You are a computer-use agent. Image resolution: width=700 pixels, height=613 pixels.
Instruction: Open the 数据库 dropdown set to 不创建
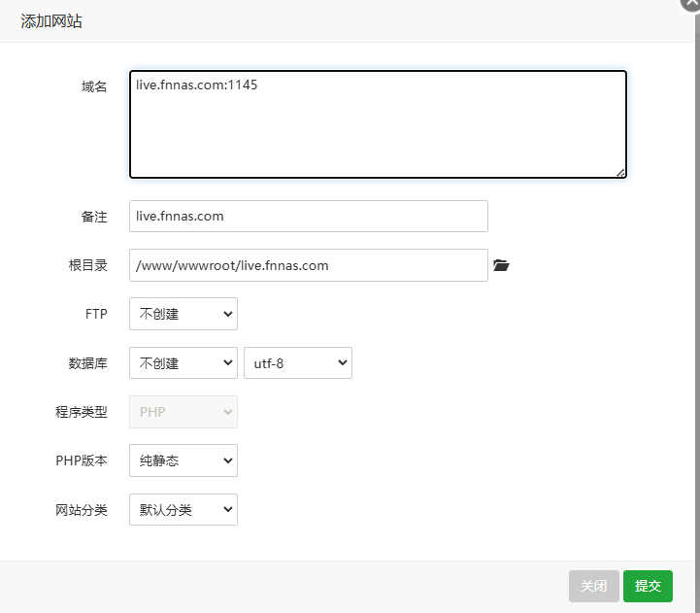pos(183,362)
